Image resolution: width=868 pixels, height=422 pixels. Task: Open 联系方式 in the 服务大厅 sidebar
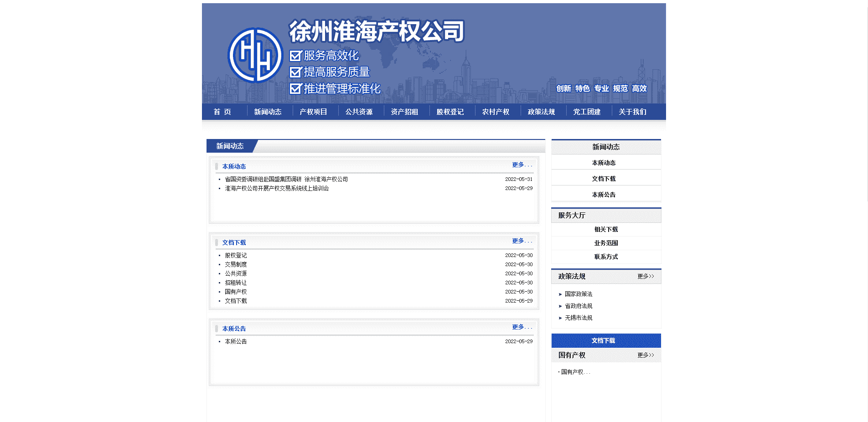[606, 257]
